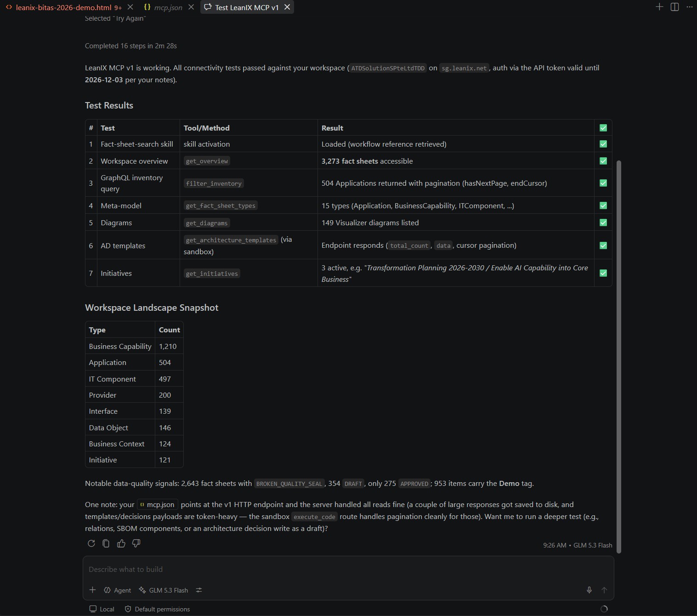
Task: Switch to leanix-bitas-2026-demo.html tab
Action: pyautogui.click(x=63, y=7)
